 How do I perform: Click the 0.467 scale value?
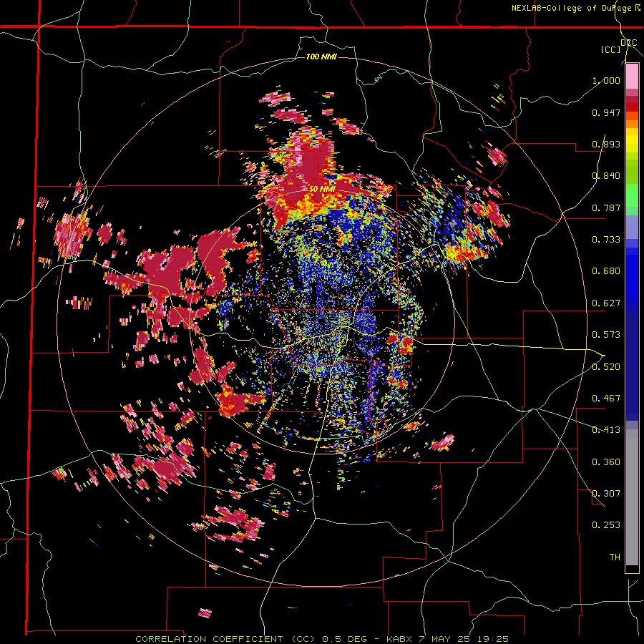(x=606, y=399)
